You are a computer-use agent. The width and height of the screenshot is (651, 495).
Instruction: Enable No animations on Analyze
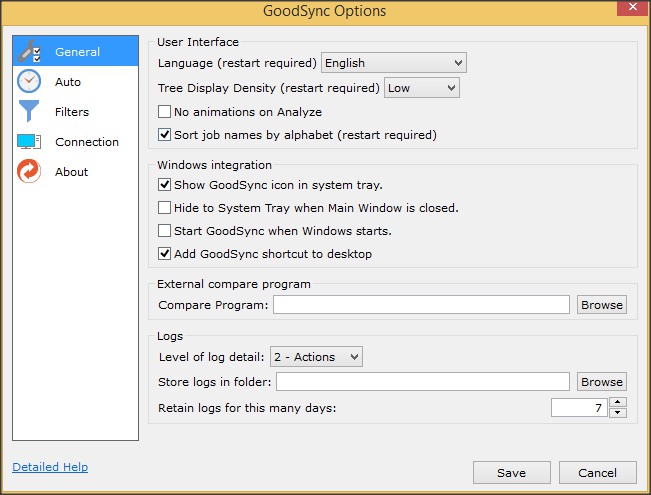[x=164, y=112]
